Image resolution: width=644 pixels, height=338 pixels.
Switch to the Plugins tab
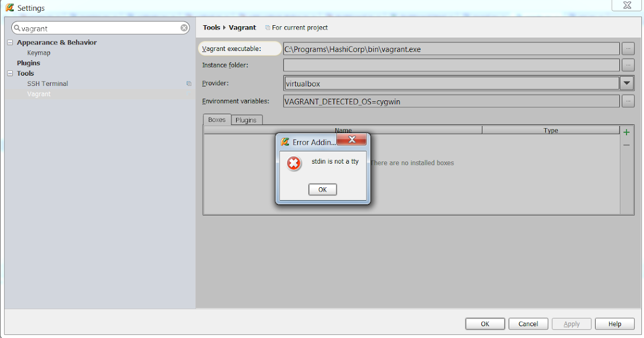click(x=246, y=120)
